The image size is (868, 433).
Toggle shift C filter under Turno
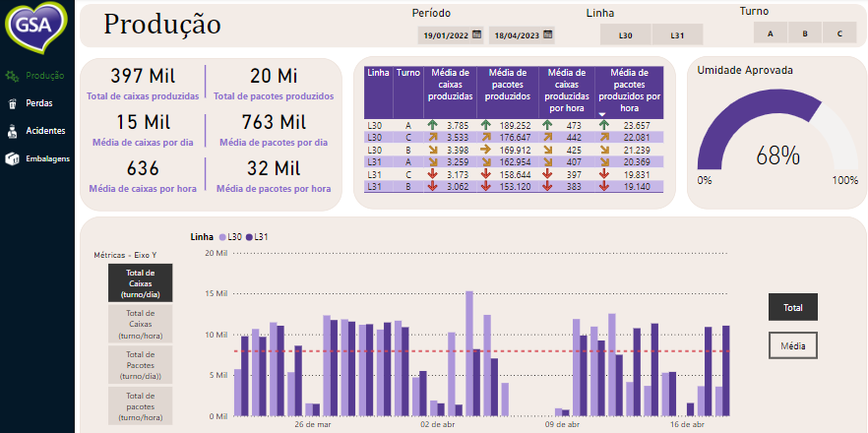[x=839, y=33]
